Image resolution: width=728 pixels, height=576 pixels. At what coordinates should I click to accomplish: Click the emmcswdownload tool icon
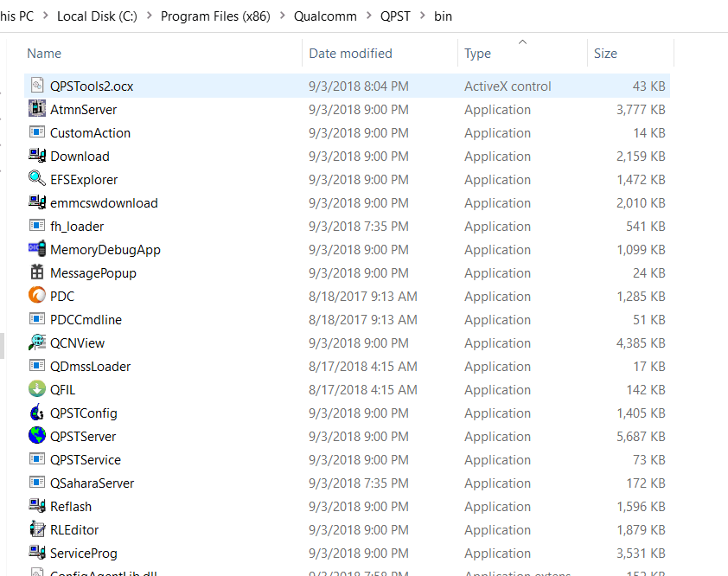point(36,202)
